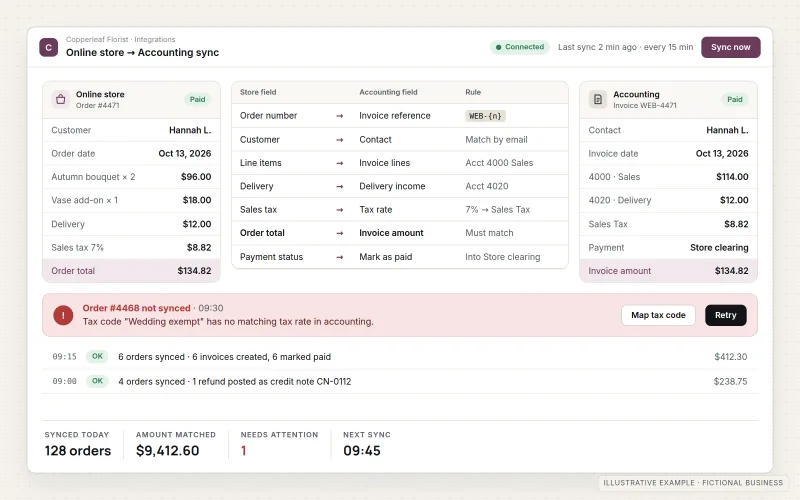Screen dimensions: 800x500
Task: Retry syncing order #4468
Action: pyautogui.click(x=726, y=315)
